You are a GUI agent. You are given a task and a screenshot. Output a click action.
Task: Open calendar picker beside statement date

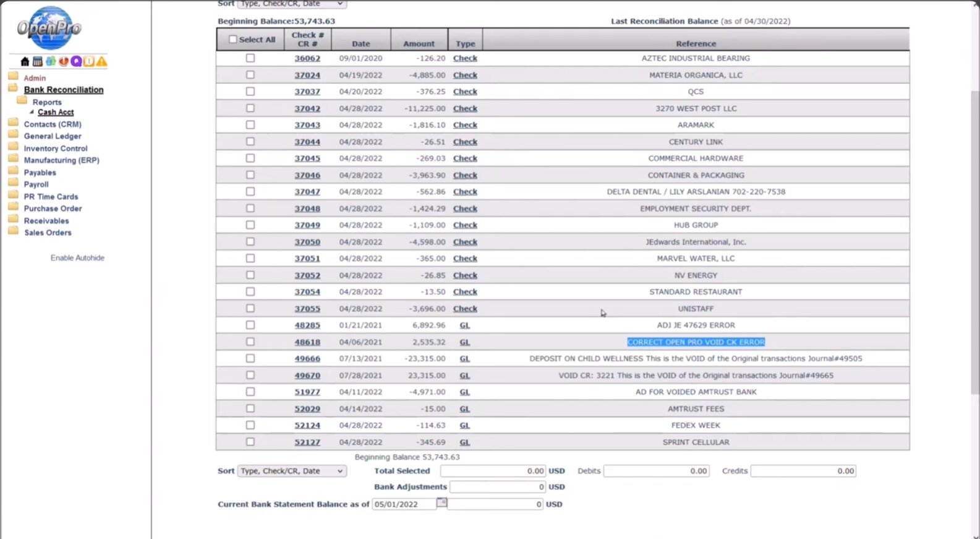coord(441,502)
